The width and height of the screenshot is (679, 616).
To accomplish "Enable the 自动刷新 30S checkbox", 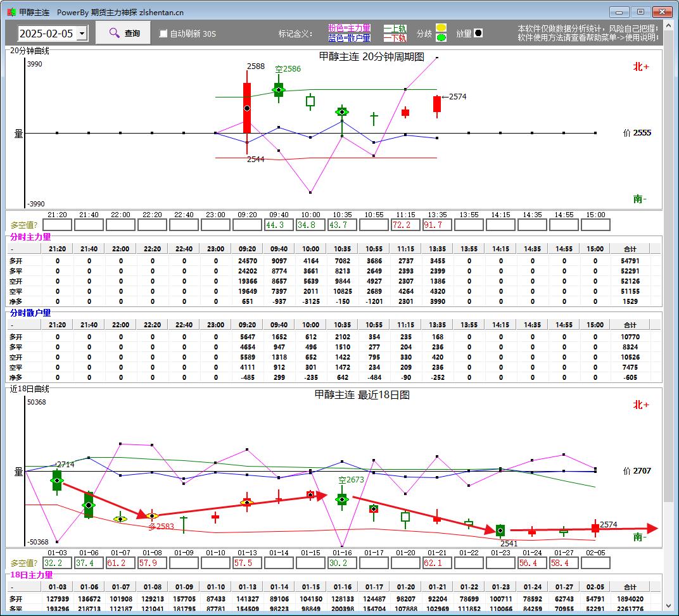I will click(163, 34).
